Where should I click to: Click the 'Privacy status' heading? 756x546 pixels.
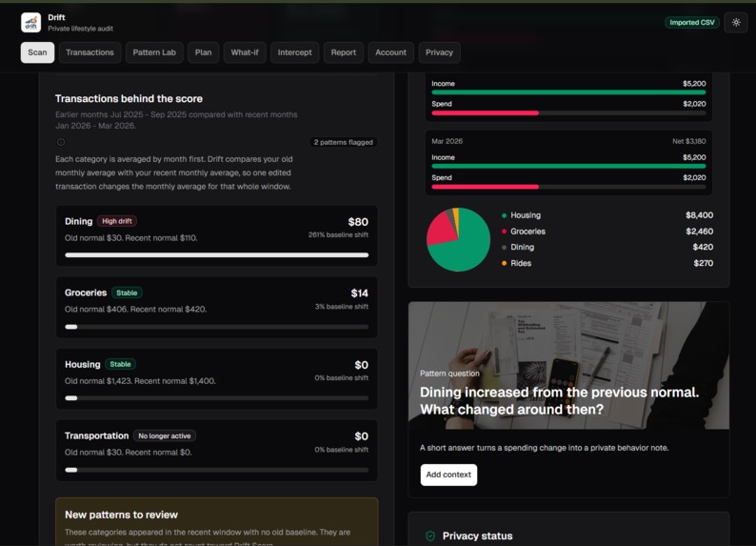(477, 536)
